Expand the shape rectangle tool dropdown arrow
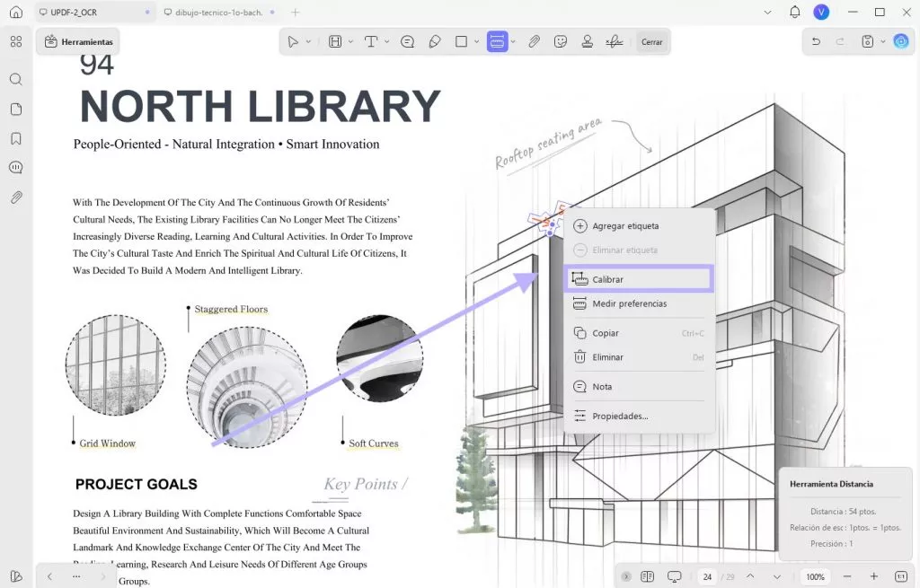The image size is (920, 588). [x=474, y=41]
